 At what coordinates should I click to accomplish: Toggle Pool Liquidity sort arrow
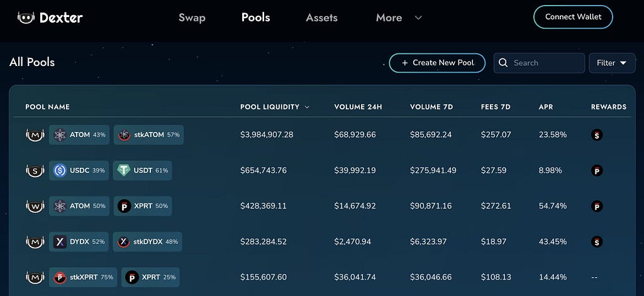click(x=307, y=107)
